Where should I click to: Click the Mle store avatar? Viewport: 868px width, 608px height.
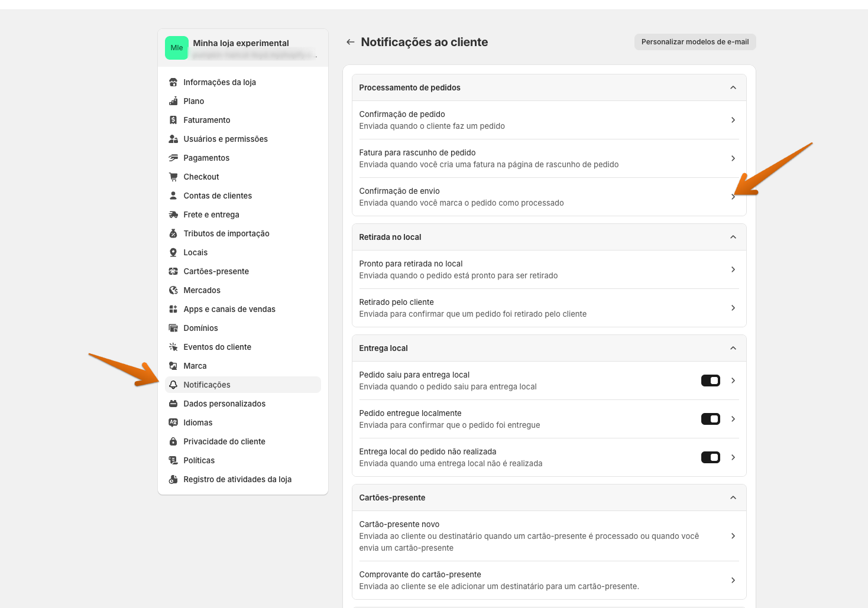pos(176,48)
